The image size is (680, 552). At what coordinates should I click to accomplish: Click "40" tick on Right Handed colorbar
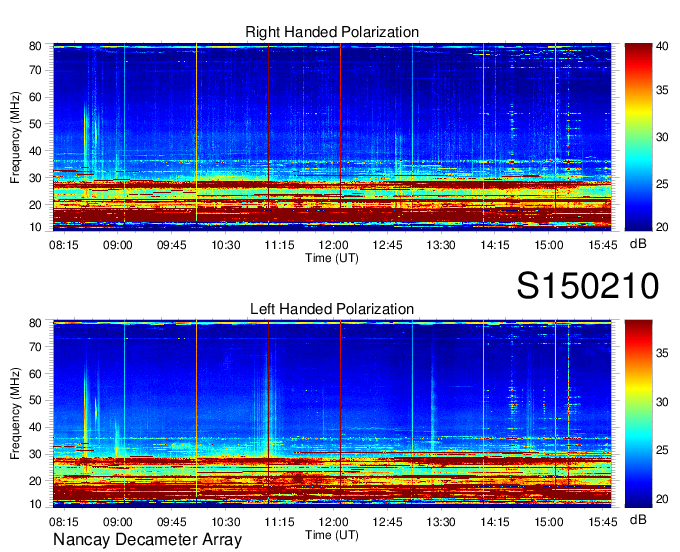pyautogui.click(x=662, y=46)
